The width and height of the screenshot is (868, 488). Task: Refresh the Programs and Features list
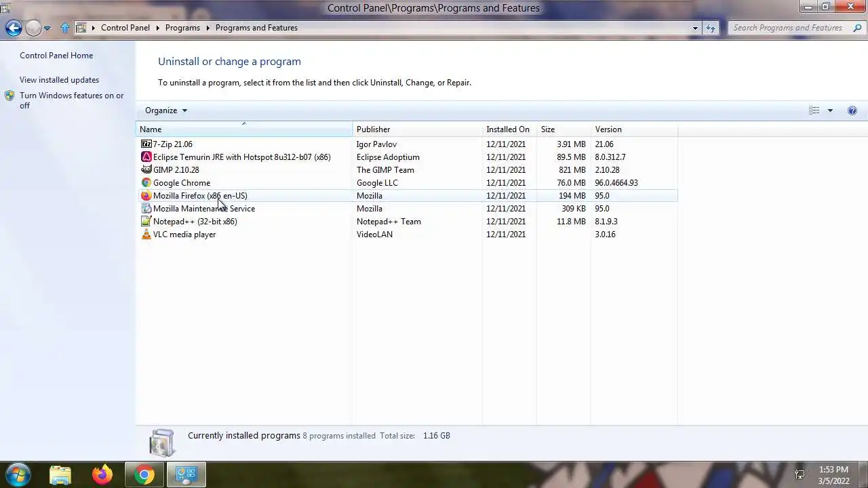(x=711, y=28)
